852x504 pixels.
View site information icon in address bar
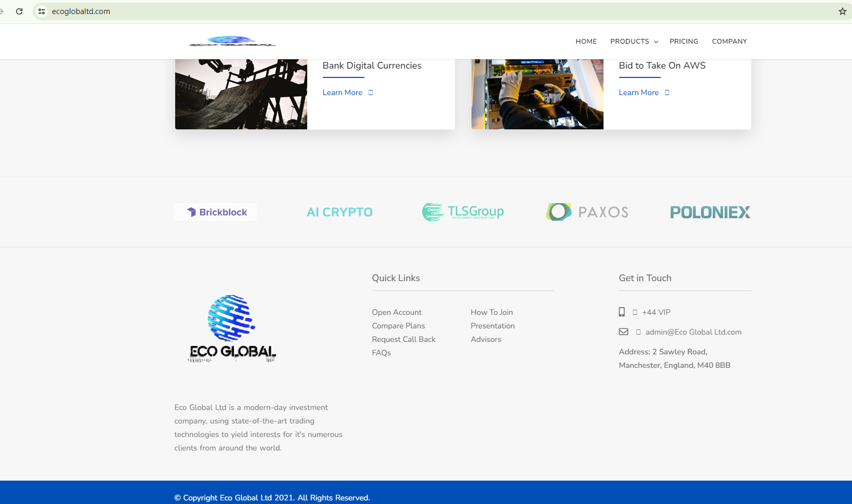tap(42, 11)
